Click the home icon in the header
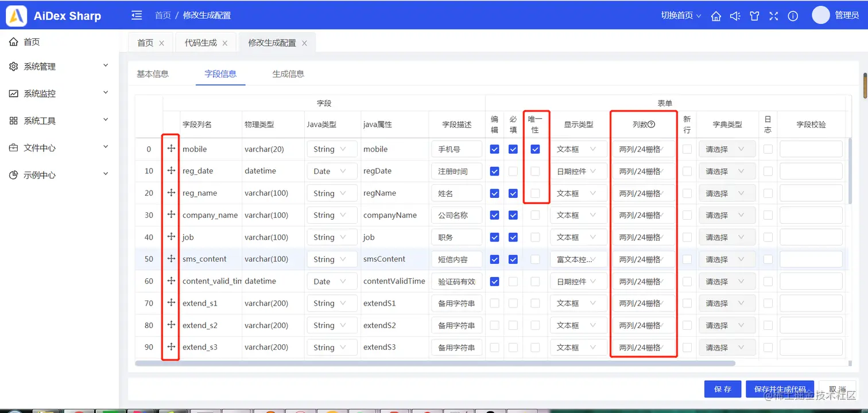This screenshot has height=413, width=868. 716,16
